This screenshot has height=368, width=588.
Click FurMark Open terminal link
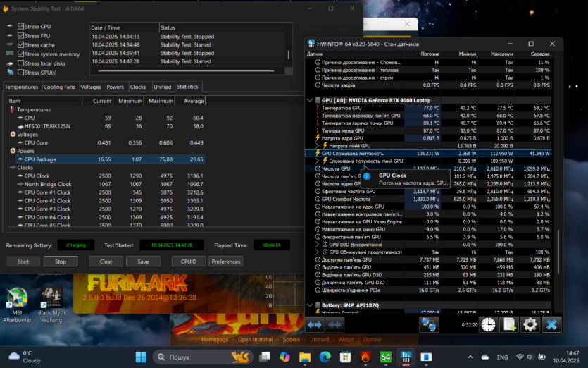[256, 340]
